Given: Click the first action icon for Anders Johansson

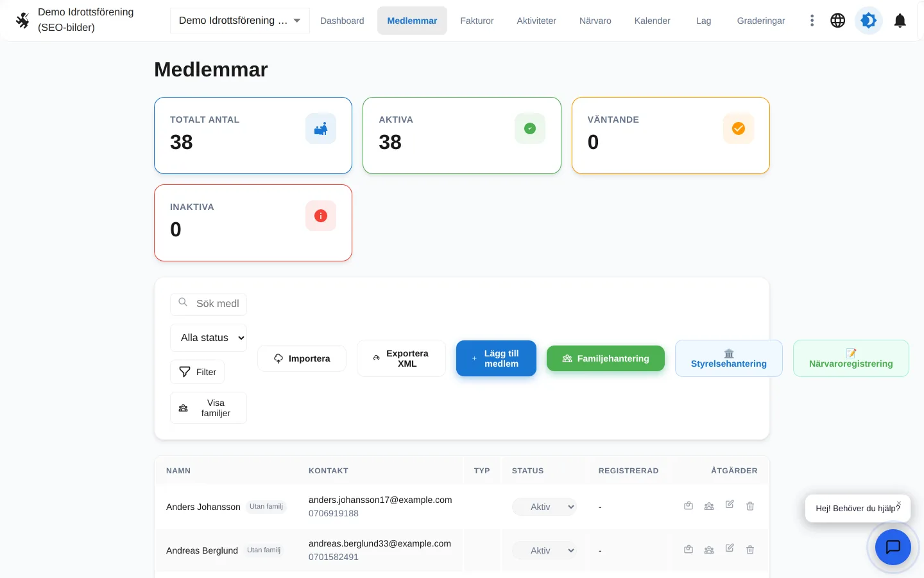Looking at the screenshot, I should pyautogui.click(x=689, y=505).
